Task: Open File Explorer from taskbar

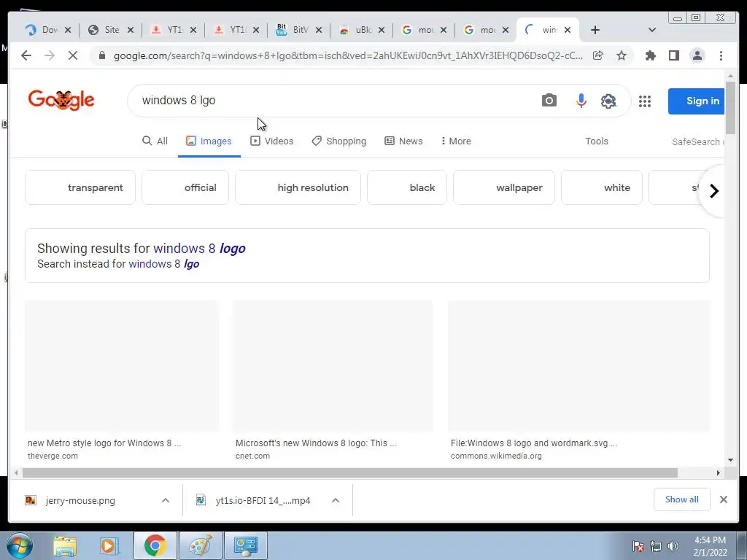Action: [x=65, y=545]
